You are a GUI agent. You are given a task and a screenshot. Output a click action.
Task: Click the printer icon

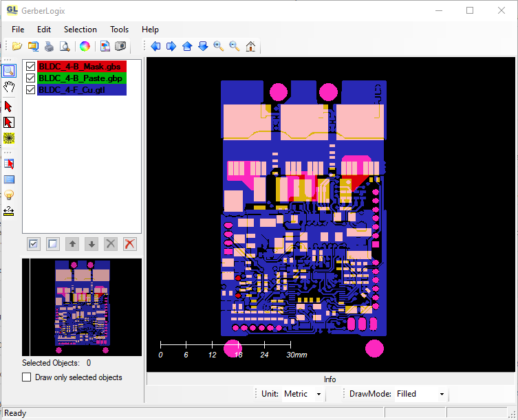pyautogui.click(x=49, y=46)
